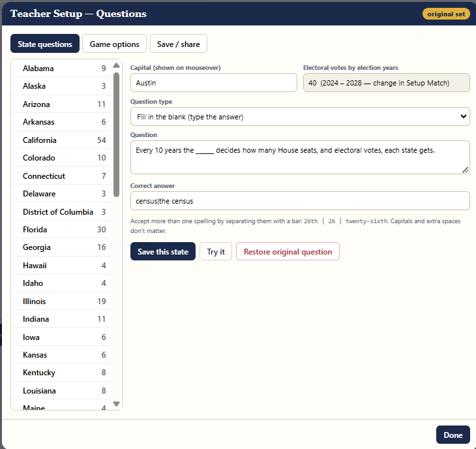Select Arizona in the state list
The width and height of the screenshot is (476, 449).
[x=61, y=104]
